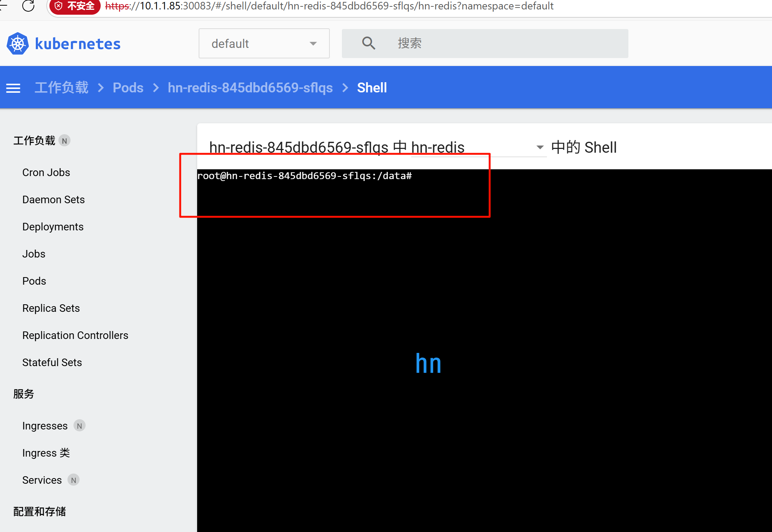772x532 pixels.
Task: Click the insecure connection warning badge
Action: [75, 6]
